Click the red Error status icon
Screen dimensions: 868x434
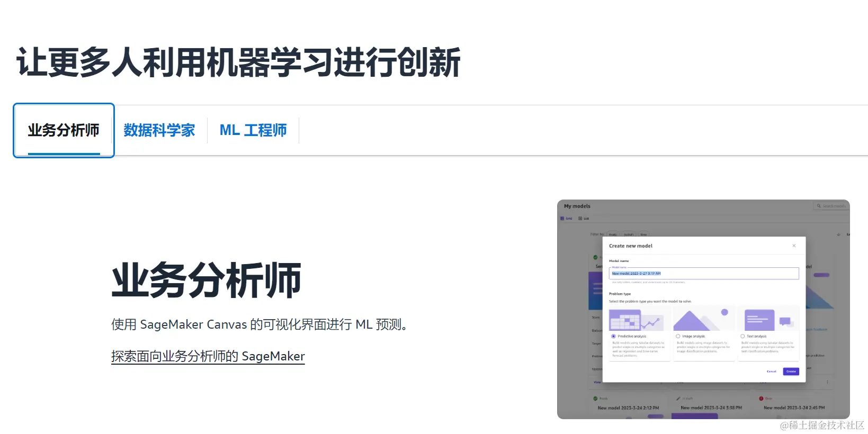[x=761, y=399]
